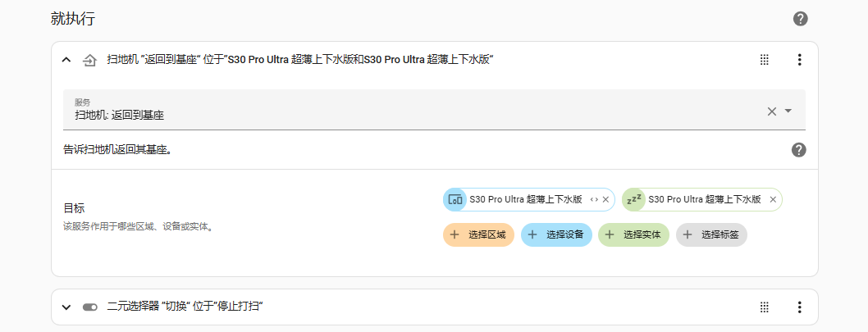Expand the 二元选择器 切换 action card
The width and height of the screenshot is (868, 332).
pos(66,307)
